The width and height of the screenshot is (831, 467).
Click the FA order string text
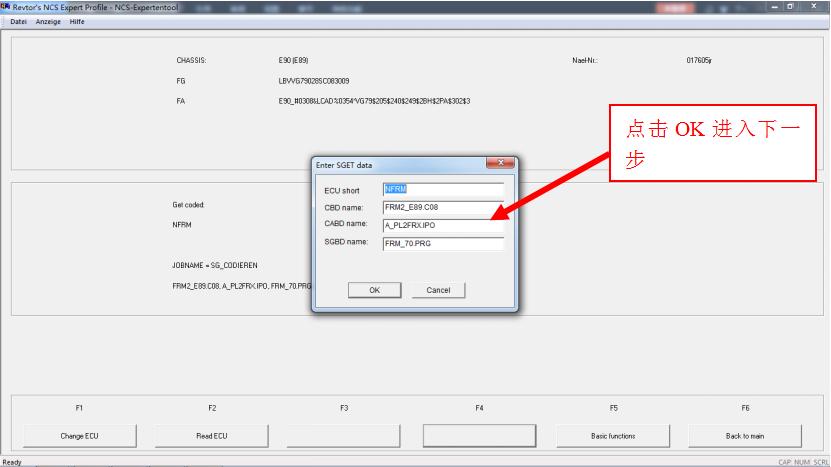point(374,101)
